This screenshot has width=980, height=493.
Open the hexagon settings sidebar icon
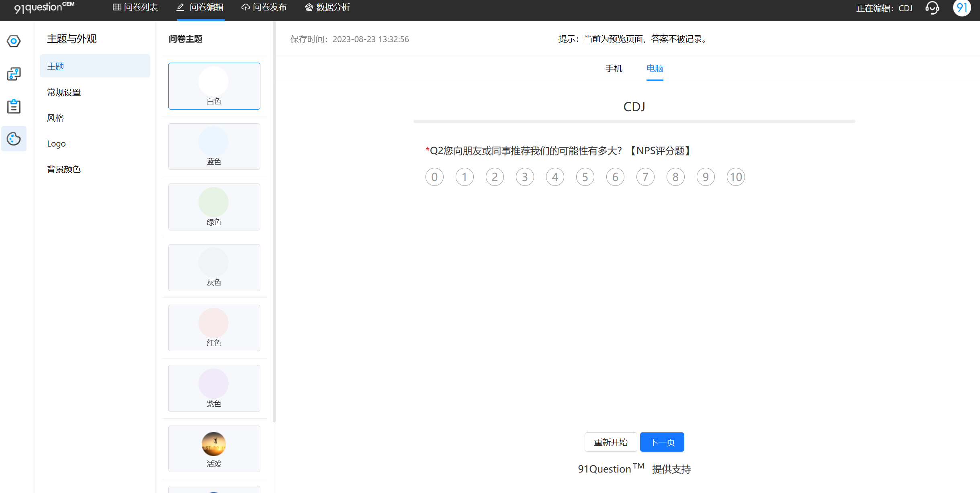[x=14, y=41]
